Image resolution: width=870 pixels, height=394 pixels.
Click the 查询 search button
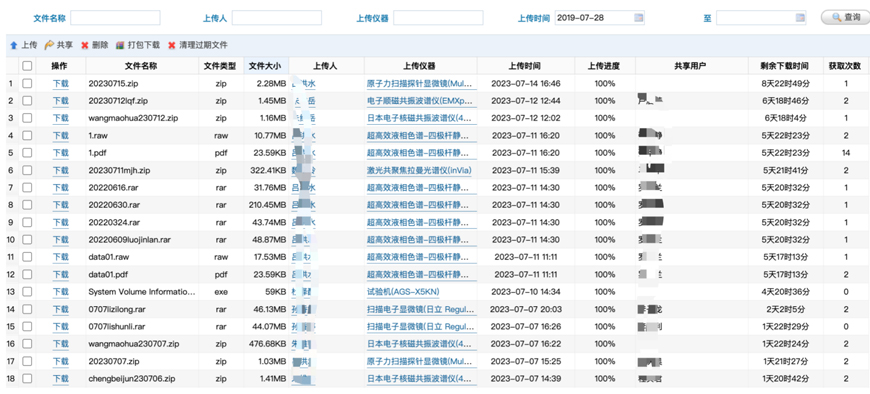pos(845,18)
